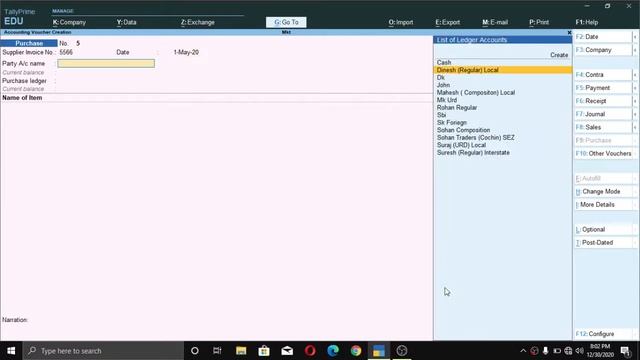Open Mail app from taskbar

point(287,351)
